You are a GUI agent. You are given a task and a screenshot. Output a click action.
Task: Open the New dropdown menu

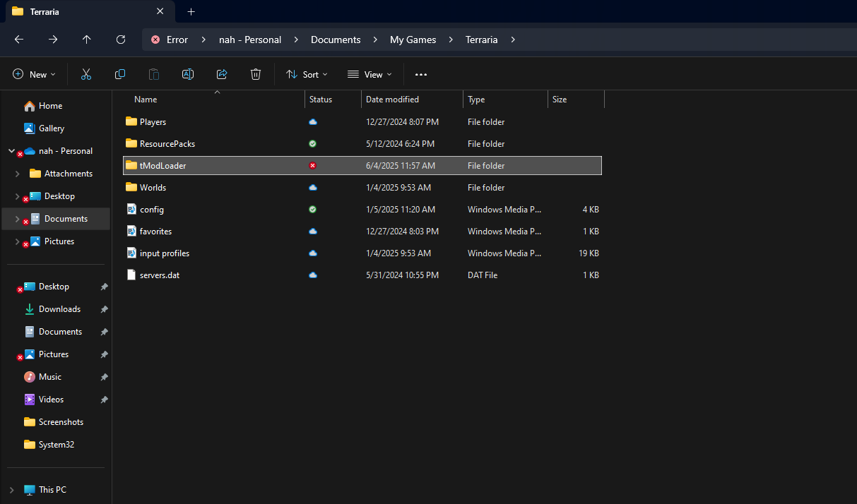(x=34, y=74)
